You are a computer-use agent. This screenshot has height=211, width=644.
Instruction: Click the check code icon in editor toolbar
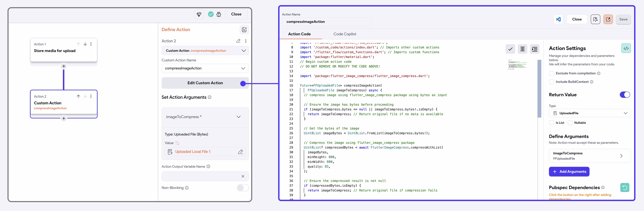pyautogui.click(x=510, y=49)
